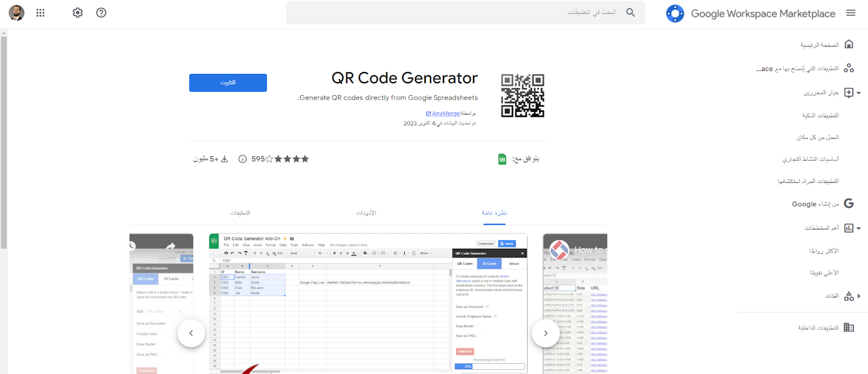The height and width of the screenshot is (374, 868).
Task: Click the QR Code Generator app logo
Action: [x=522, y=96]
